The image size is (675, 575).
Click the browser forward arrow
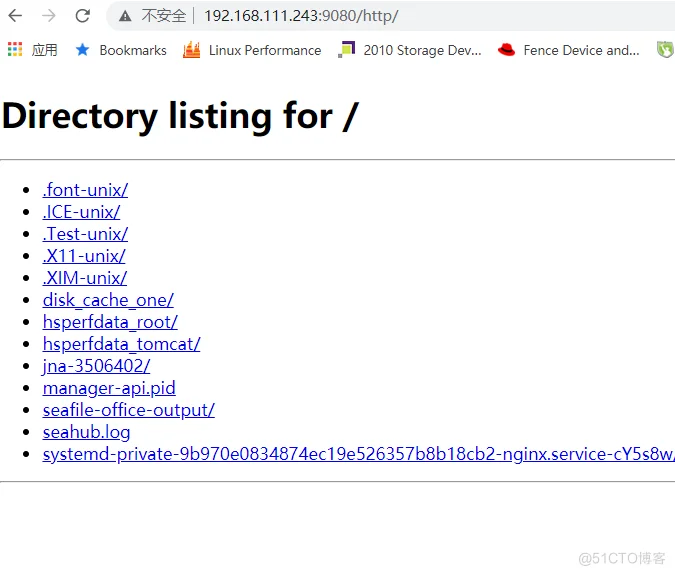(49, 16)
